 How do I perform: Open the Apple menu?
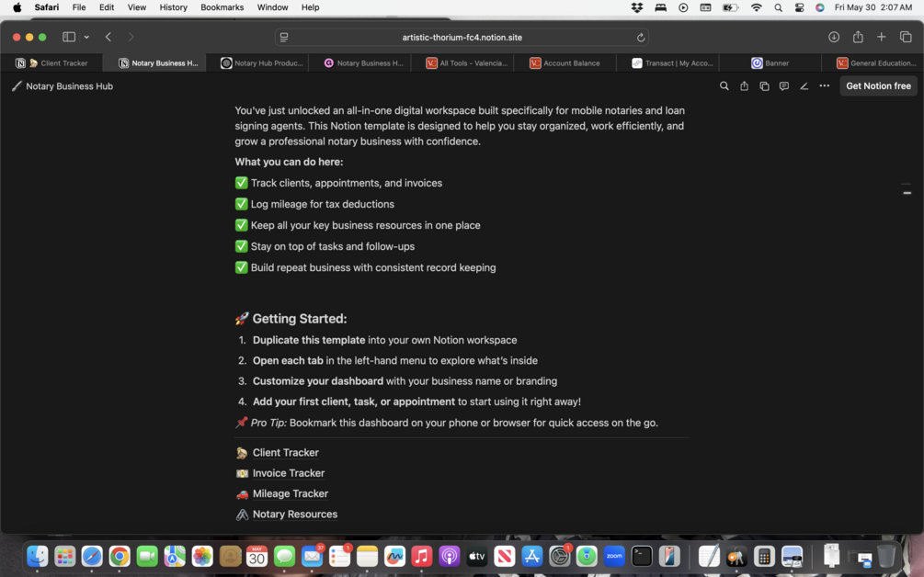point(17,7)
